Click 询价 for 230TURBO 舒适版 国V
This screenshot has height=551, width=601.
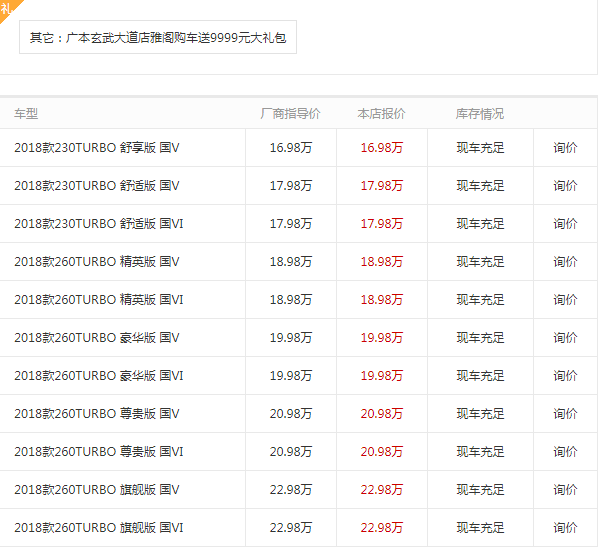[565, 185]
